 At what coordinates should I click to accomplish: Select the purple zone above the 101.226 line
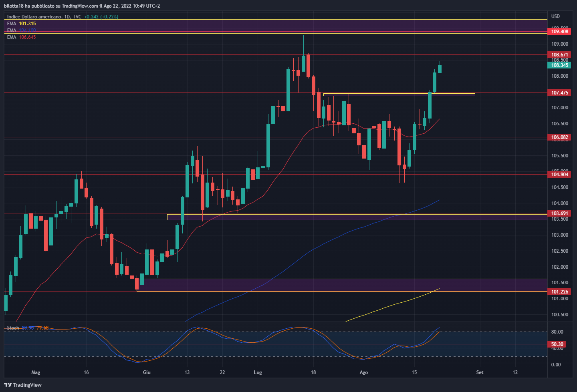(x=342, y=285)
